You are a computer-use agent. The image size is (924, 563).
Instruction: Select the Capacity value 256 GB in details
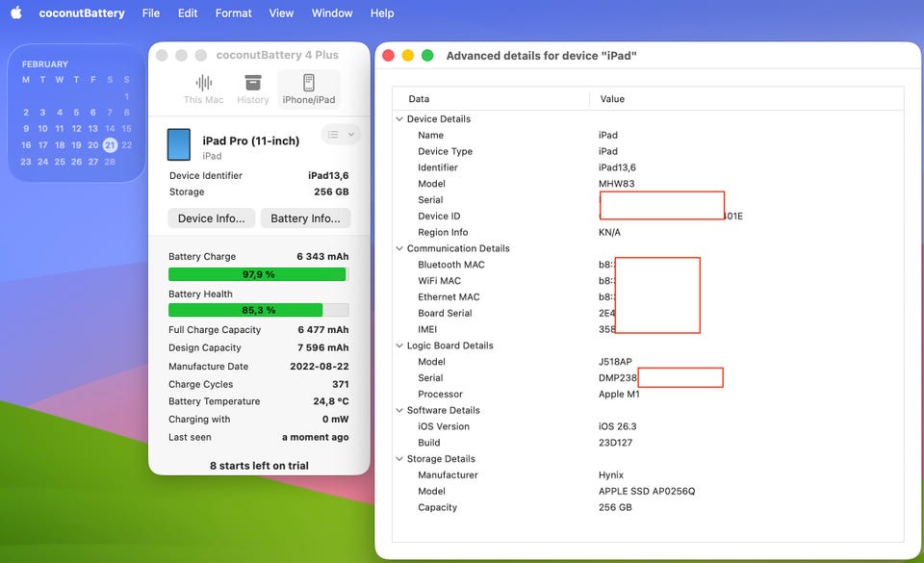click(x=615, y=507)
